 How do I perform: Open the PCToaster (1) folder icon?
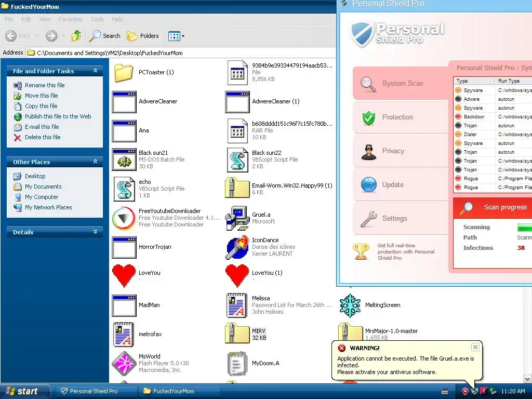pyautogui.click(x=124, y=73)
